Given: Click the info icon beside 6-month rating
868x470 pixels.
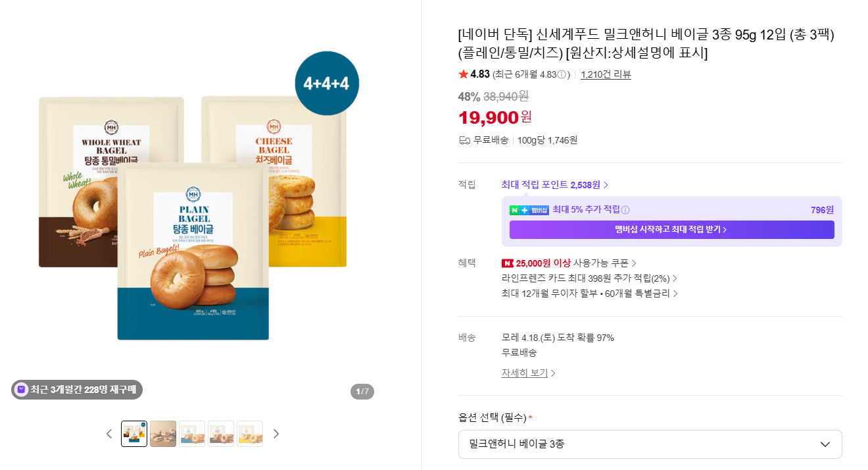Looking at the screenshot, I should [x=562, y=74].
